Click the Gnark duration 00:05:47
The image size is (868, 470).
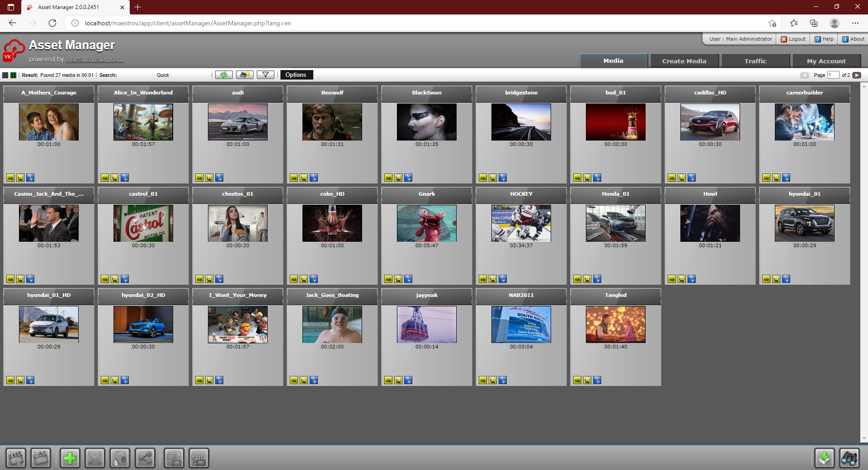[427, 245]
